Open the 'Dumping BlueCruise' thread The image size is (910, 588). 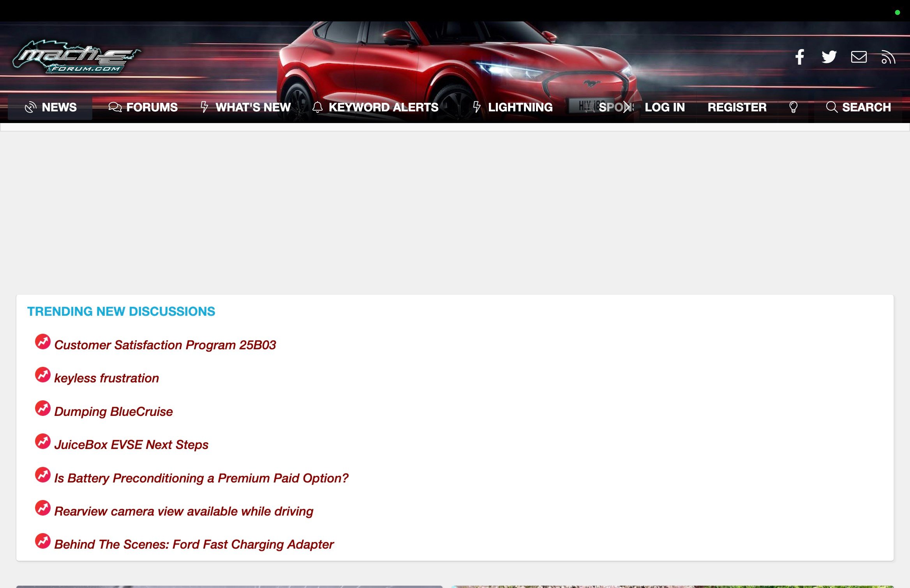tap(113, 412)
